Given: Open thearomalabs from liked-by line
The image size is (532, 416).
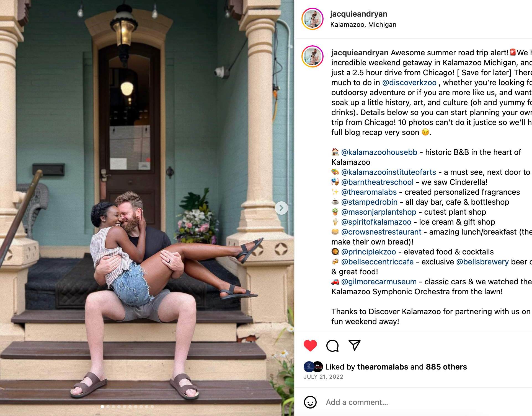Looking at the screenshot, I should pos(383,367).
